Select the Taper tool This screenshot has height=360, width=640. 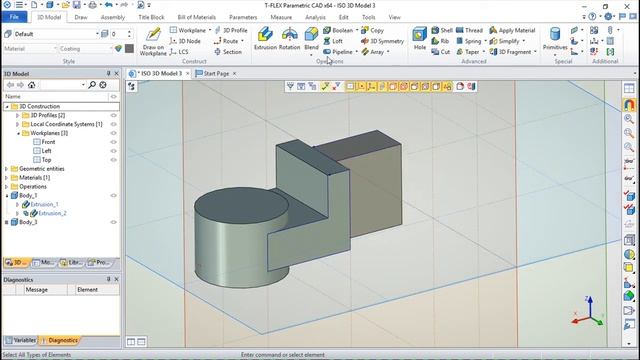click(468, 52)
